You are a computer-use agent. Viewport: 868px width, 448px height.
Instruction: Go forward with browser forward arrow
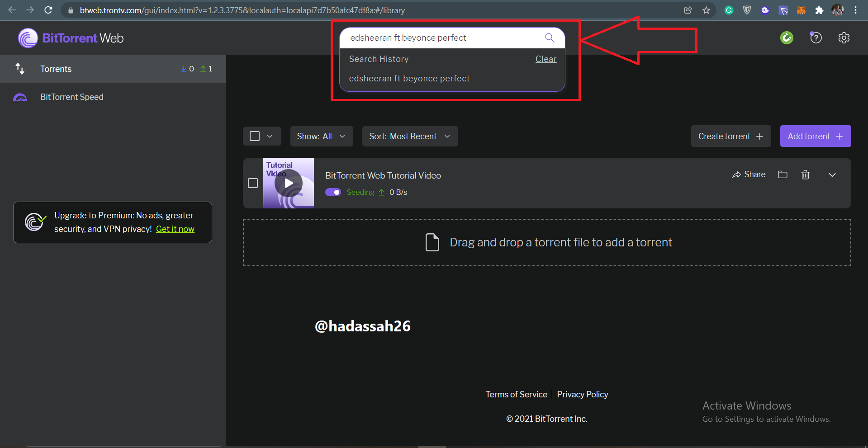point(30,10)
